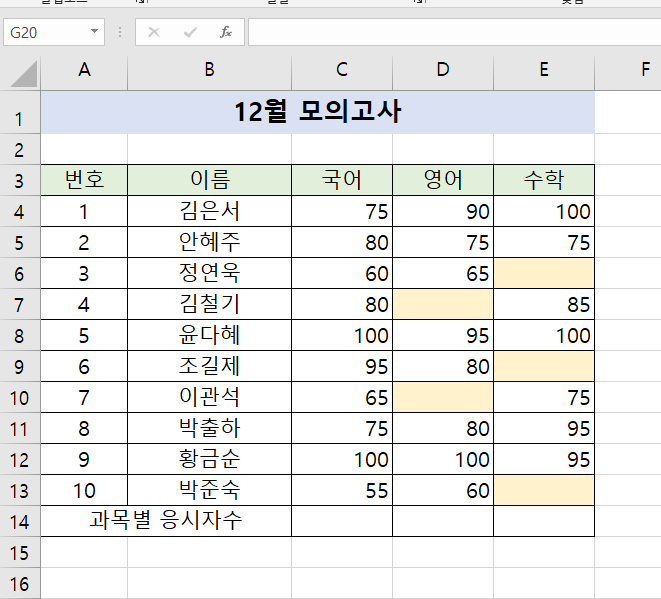The height and width of the screenshot is (599, 661).
Task: Open the Name Box dropdown arrow
Action: [x=94, y=31]
